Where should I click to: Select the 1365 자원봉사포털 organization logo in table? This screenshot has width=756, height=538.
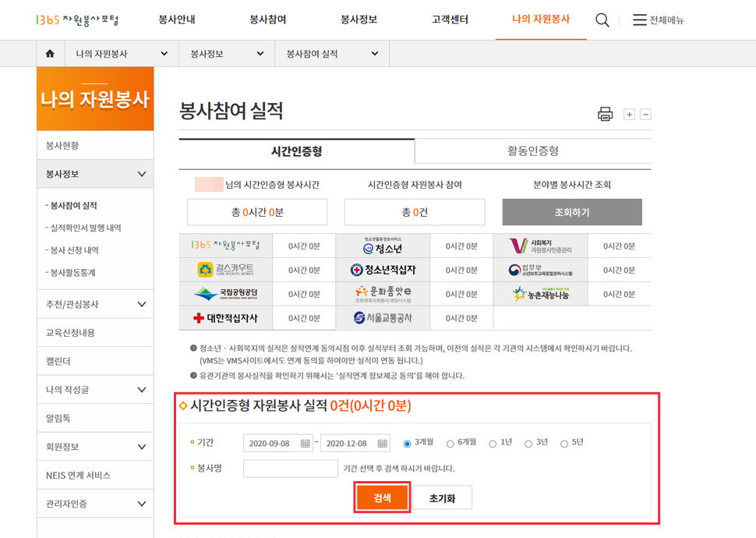226,246
